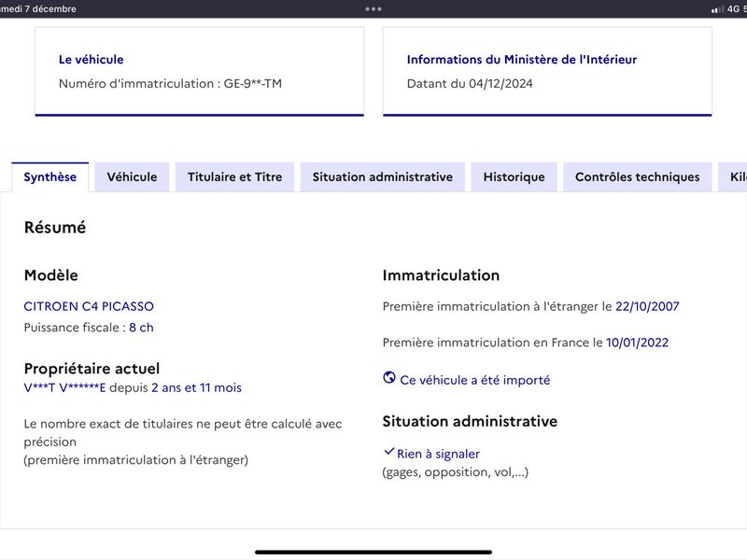
Task: Click the '(gages, opposition, vol,...)' note
Action: (456, 472)
